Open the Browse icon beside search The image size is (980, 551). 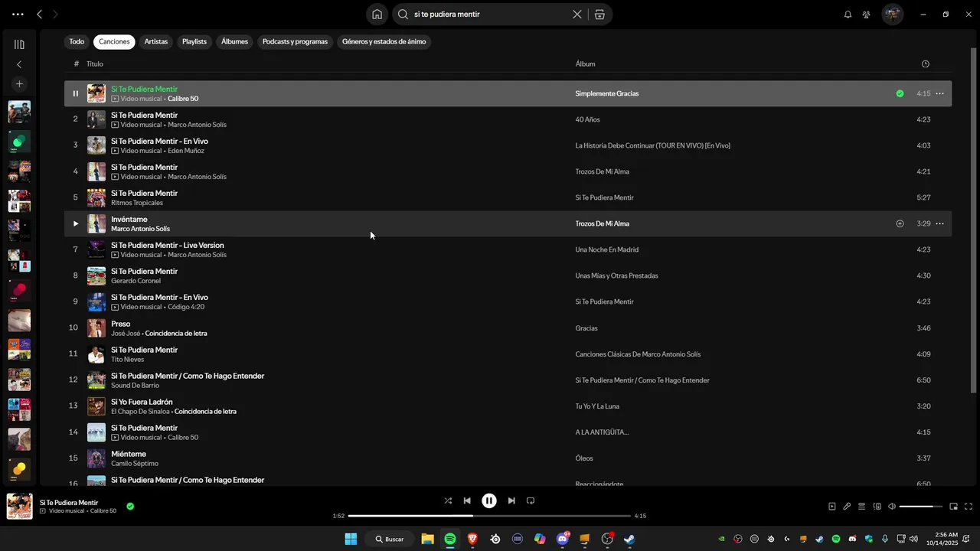599,14
